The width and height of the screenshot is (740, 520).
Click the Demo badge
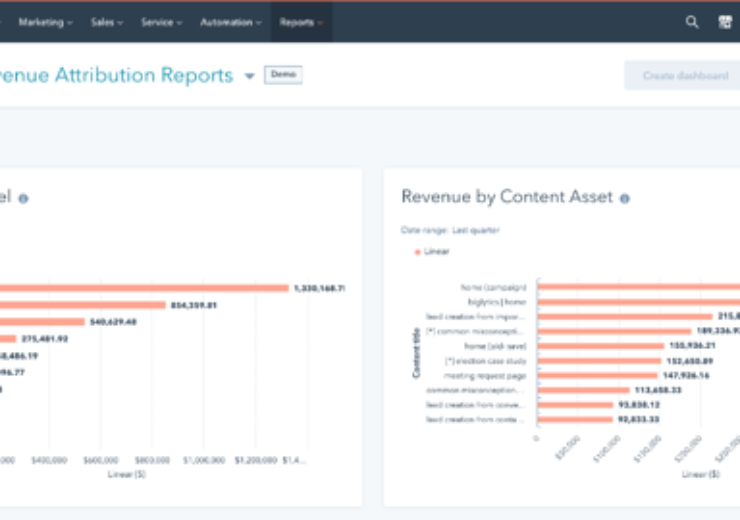point(283,75)
